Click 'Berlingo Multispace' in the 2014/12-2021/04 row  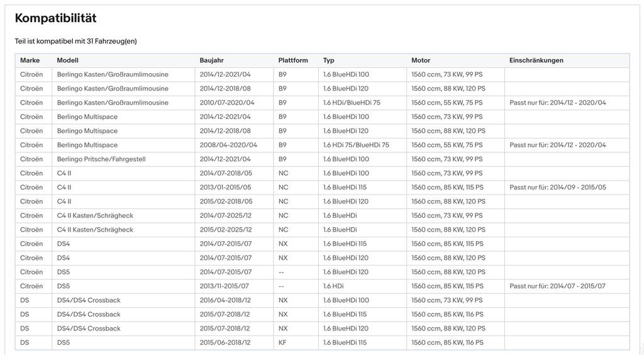87,116
